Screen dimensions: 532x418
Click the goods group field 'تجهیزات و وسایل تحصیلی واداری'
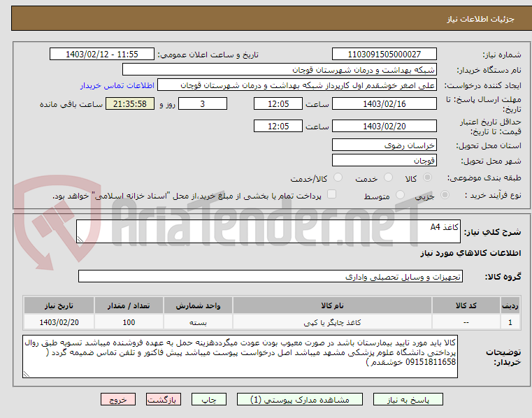271,277
